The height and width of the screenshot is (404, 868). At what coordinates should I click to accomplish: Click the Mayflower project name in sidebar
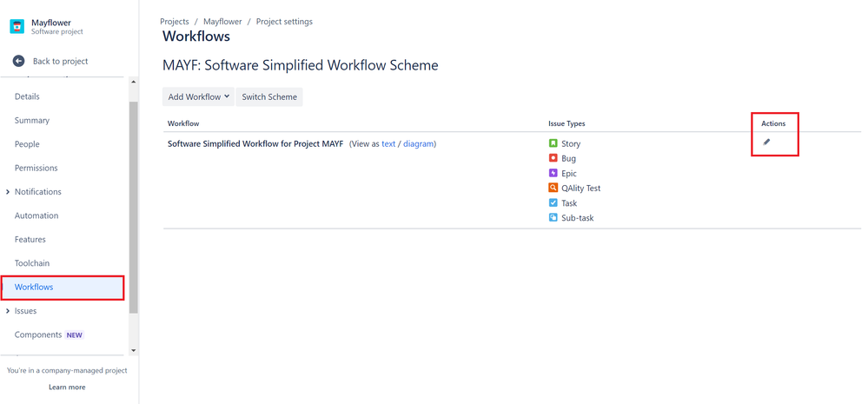point(51,23)
